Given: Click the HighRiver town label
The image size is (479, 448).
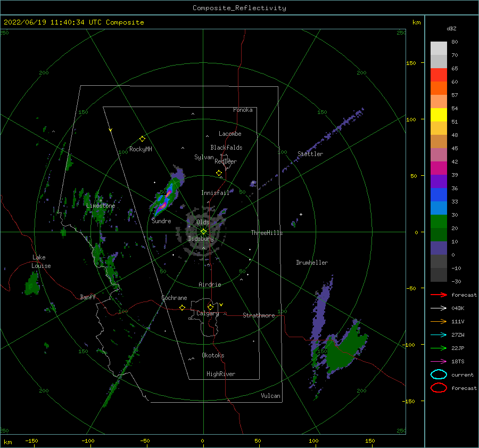Looking at the screenshot, I should 221,374.
